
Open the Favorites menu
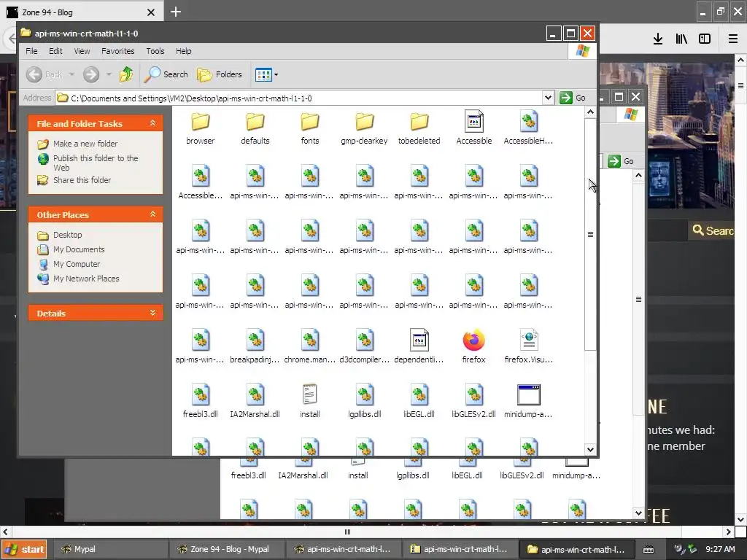(x=117, y=51)
